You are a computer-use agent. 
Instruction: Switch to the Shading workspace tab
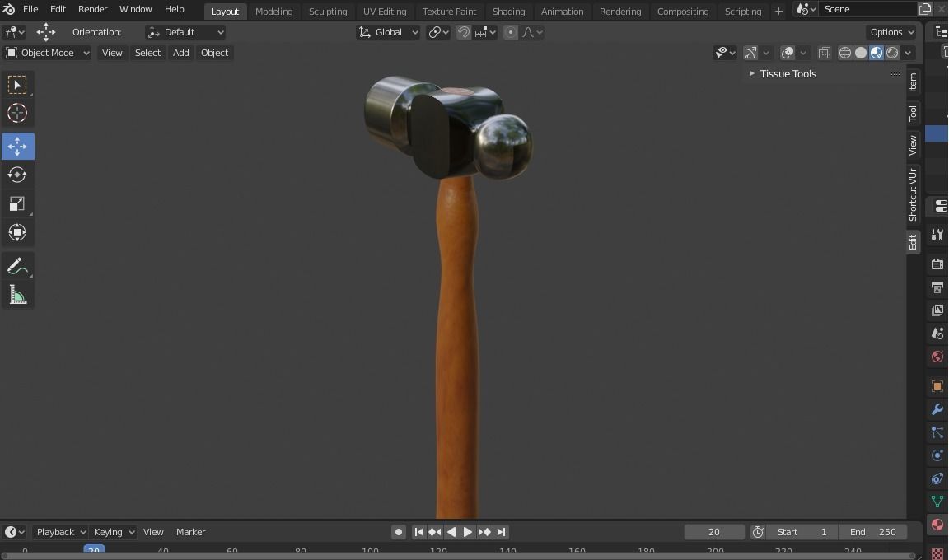click(508, 11)
